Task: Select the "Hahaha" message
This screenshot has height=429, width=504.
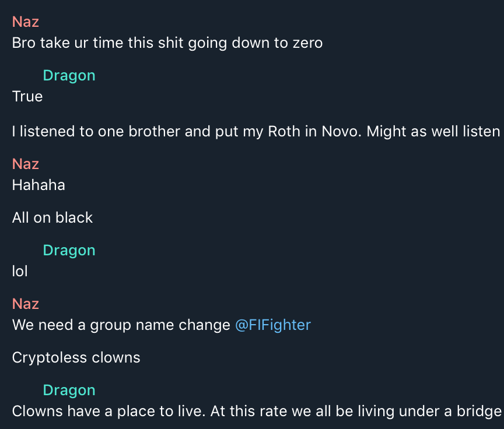Action: point(38,185)
